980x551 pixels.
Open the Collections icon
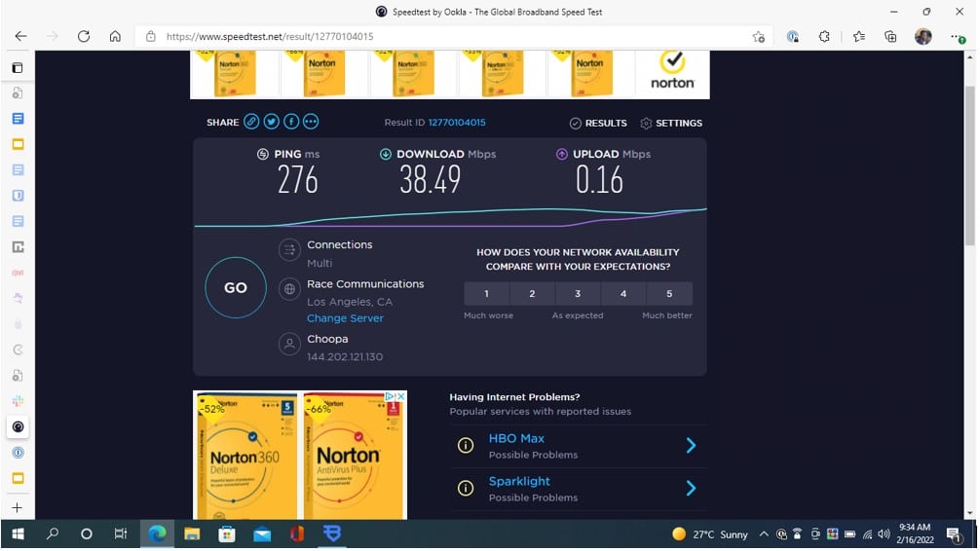click(890, 36)
